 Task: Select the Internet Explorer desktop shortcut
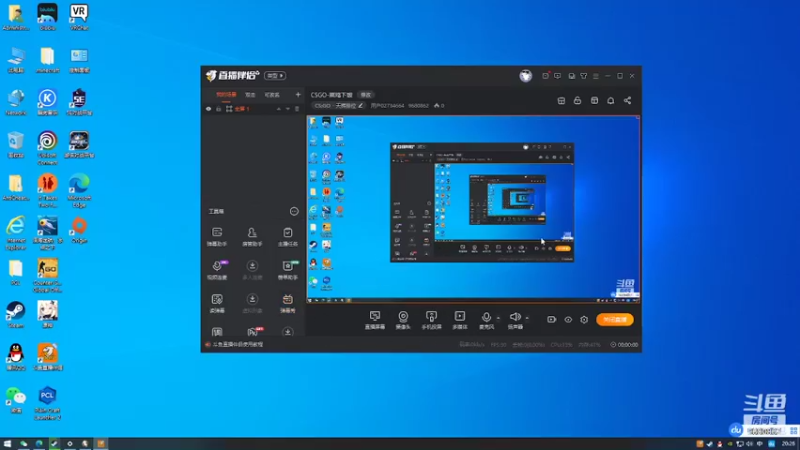pyautogui.click(x=16, y=233)
